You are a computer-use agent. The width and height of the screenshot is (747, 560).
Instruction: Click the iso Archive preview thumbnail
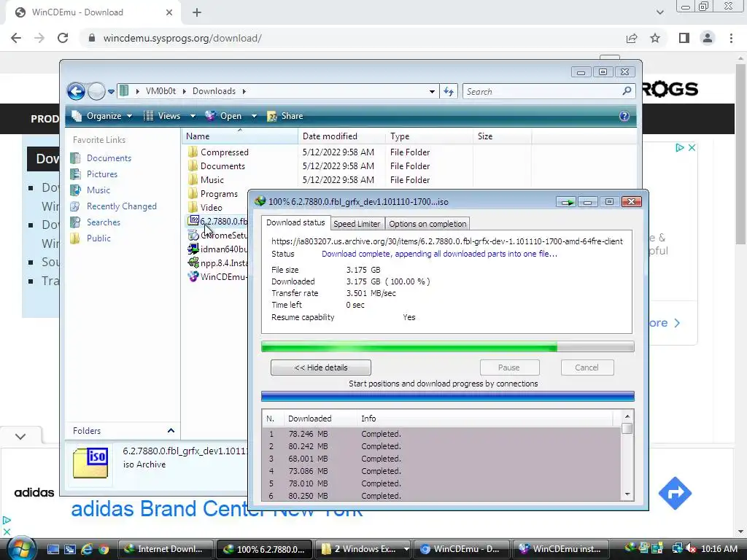click(x=90, y=462)
